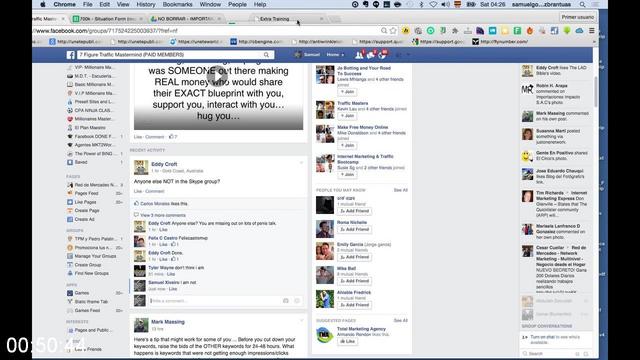Like Samuel Xiveira's comment
The width and height of the screenshot is (640, 360).
point(173,289)
